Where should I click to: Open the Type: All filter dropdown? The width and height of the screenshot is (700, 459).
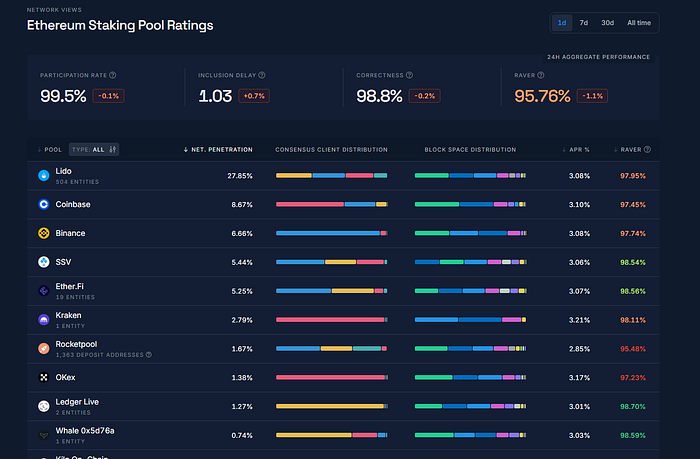94,150
